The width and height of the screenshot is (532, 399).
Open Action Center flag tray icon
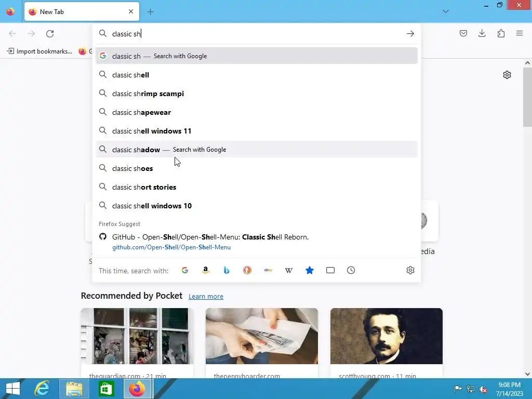(458, 389)
